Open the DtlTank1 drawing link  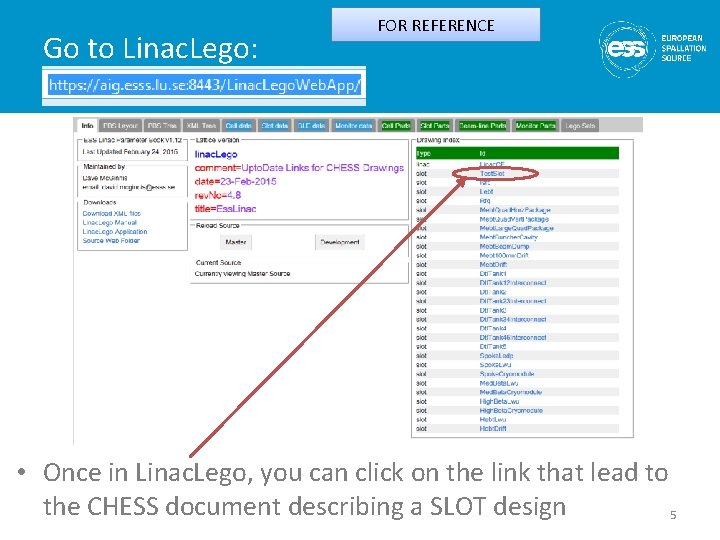pyautogui.click(x=493, y=274)
